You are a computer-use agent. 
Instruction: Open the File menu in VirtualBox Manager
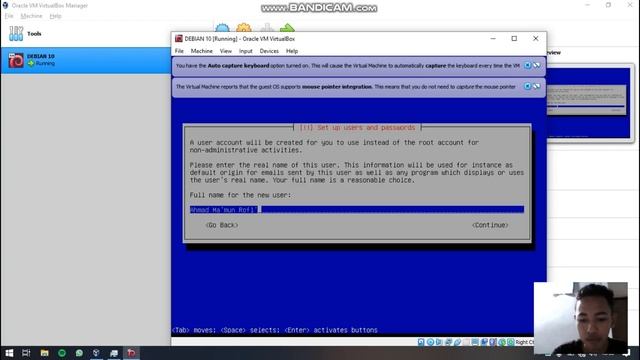9,16
